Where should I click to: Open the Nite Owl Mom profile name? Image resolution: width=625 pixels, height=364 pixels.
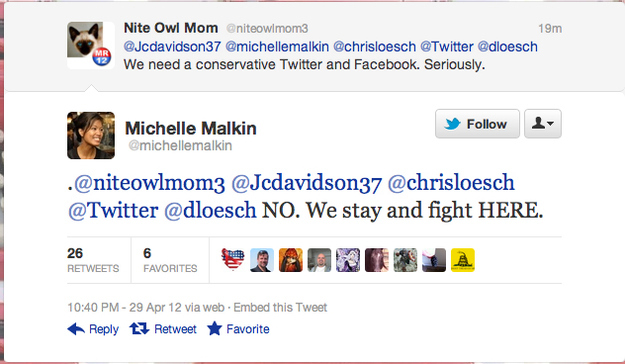pyautogui.click(x=171, y=28)
